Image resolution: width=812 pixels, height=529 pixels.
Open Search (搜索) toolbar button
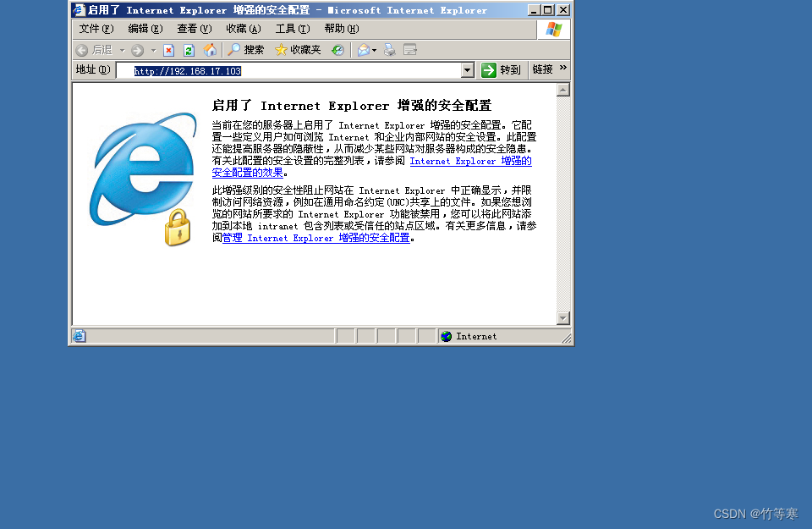[246, 50]
